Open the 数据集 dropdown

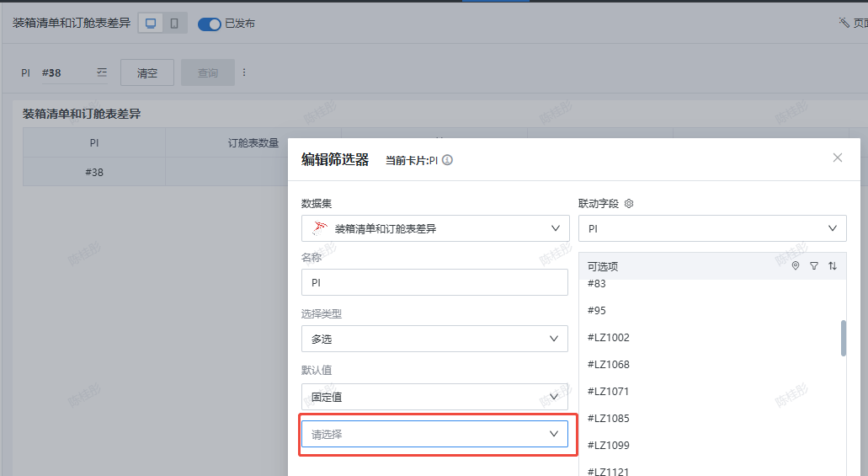click(x=435, y=228)
